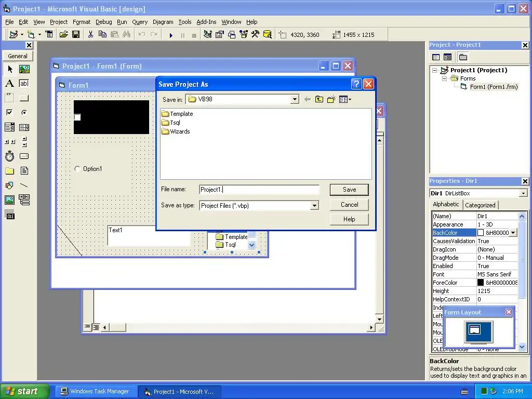Select the Label tool
Viewport: 532px width, 399px height.
click(x=10, y=84)
